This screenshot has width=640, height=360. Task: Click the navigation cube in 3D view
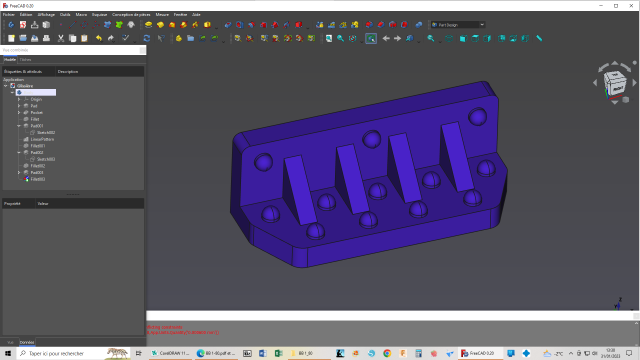tap(614, 83)
